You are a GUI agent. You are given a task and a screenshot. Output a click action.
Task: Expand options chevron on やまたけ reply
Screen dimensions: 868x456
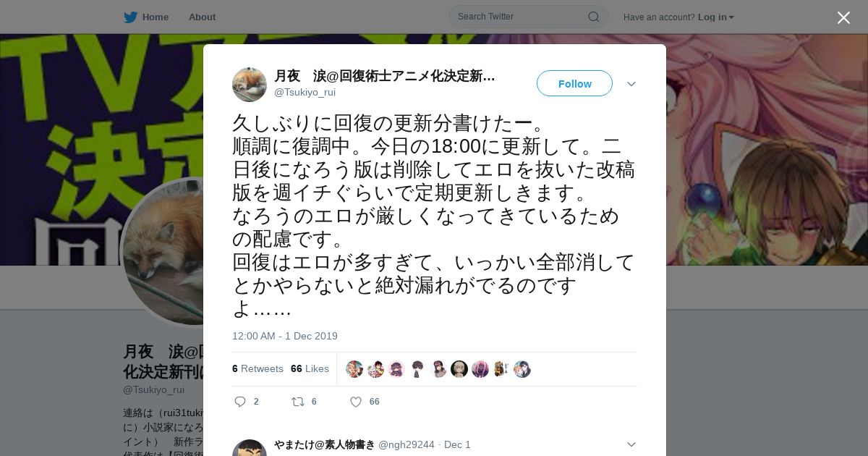tap(631, 444)
